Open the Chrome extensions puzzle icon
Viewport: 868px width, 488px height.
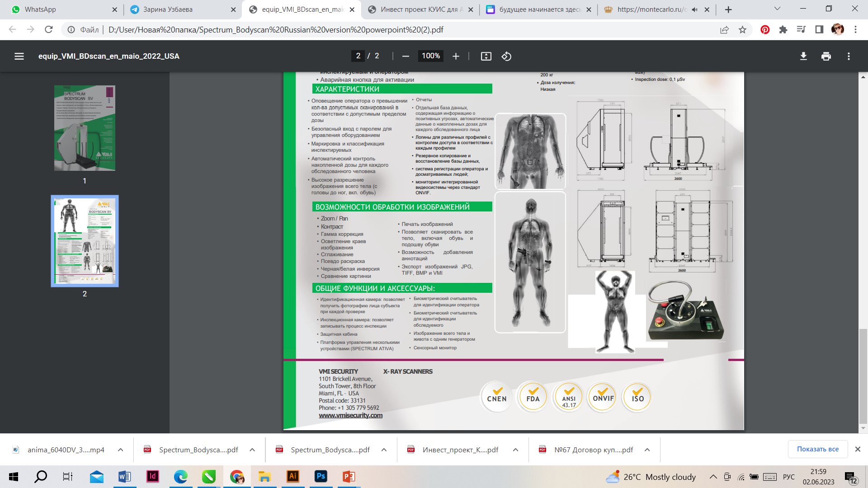(783, 30)
